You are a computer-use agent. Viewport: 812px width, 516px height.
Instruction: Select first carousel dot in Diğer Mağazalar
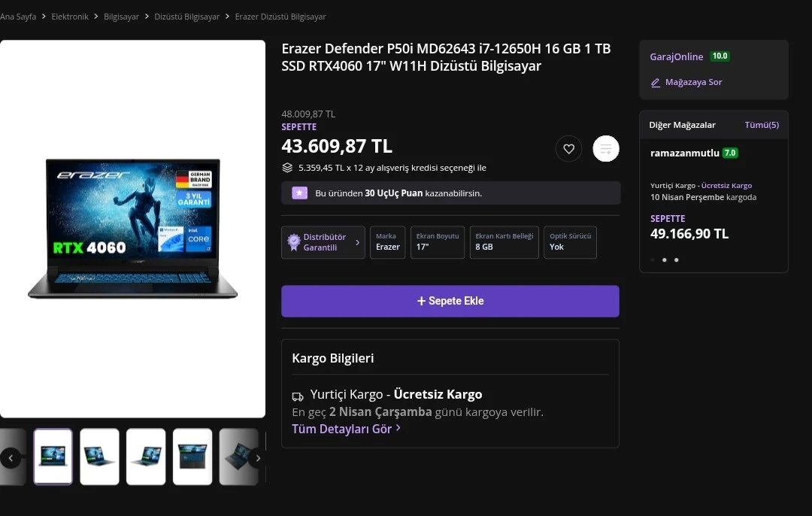pyautogui.click(x=653, y=260)
